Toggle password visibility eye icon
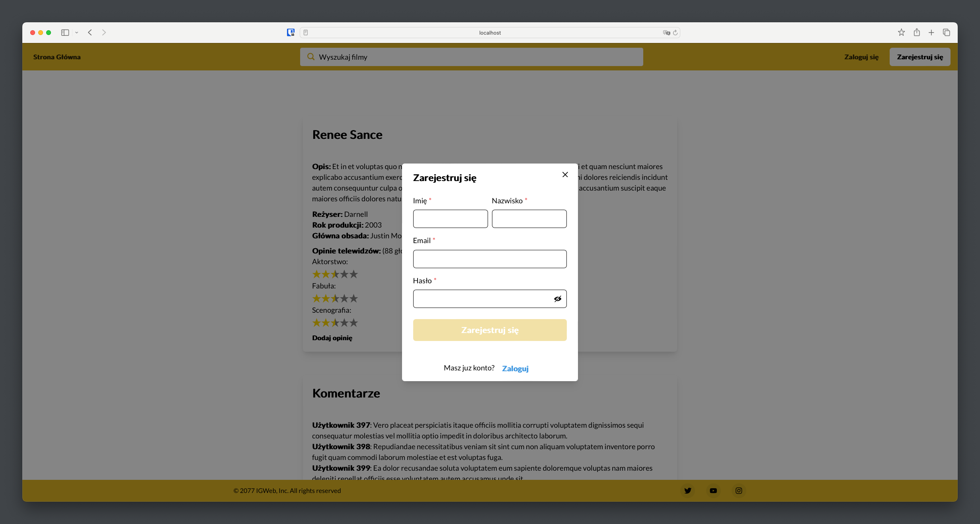 pyautogui.click(x=557, y=299)
